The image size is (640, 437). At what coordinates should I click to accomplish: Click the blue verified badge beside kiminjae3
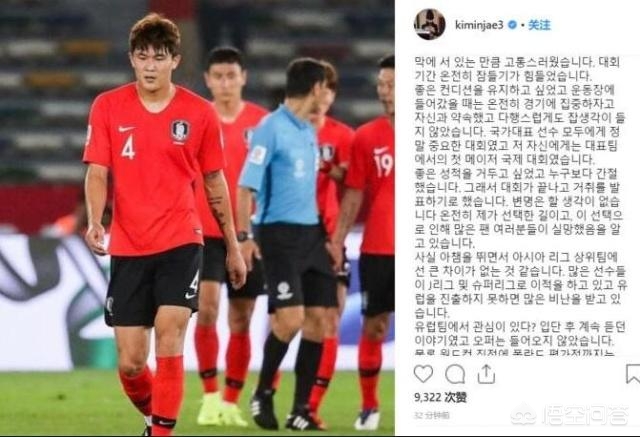pos(512,25)
